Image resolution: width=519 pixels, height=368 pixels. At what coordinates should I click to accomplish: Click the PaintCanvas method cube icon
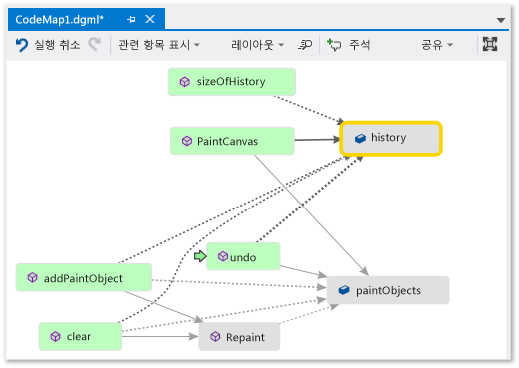point(187,141)
